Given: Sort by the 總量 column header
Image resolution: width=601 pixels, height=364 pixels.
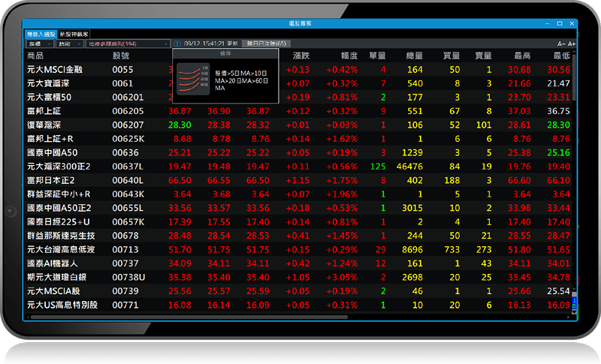Looking at the screenshot, I should 415,56.
